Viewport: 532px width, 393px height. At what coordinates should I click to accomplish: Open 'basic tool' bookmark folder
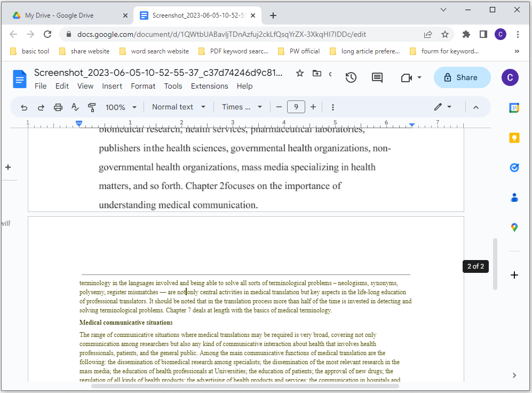(x=29, y=51)
